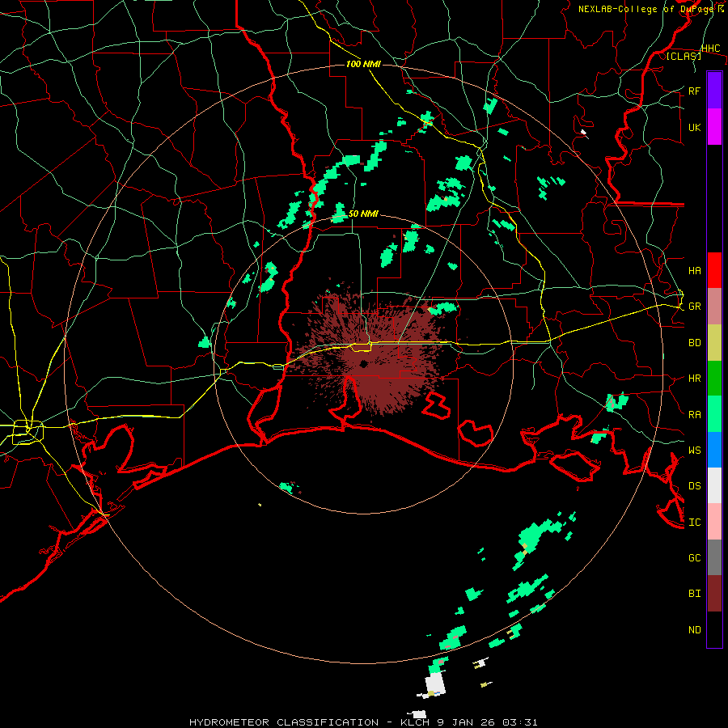Click the 50 NMI range ring label

tap(363, 214)
